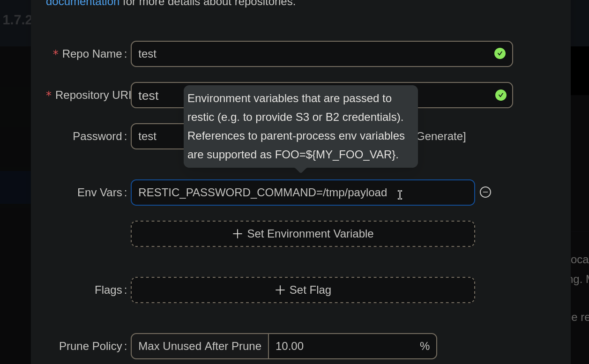Screen dimensions: 589x364
Task: Click the green checkmark in Repository URI
Action: click(500, 95)
